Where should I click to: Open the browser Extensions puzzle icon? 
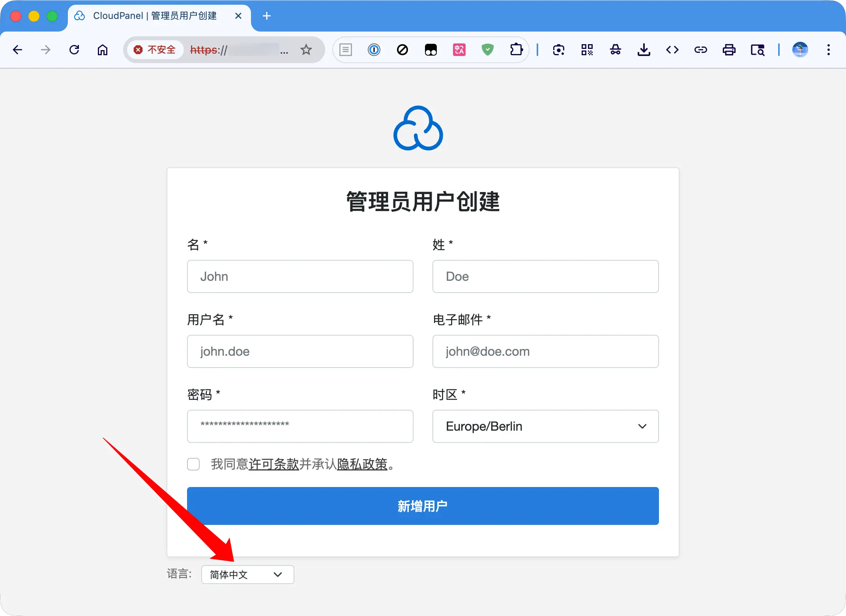click(x=516, y=50)
